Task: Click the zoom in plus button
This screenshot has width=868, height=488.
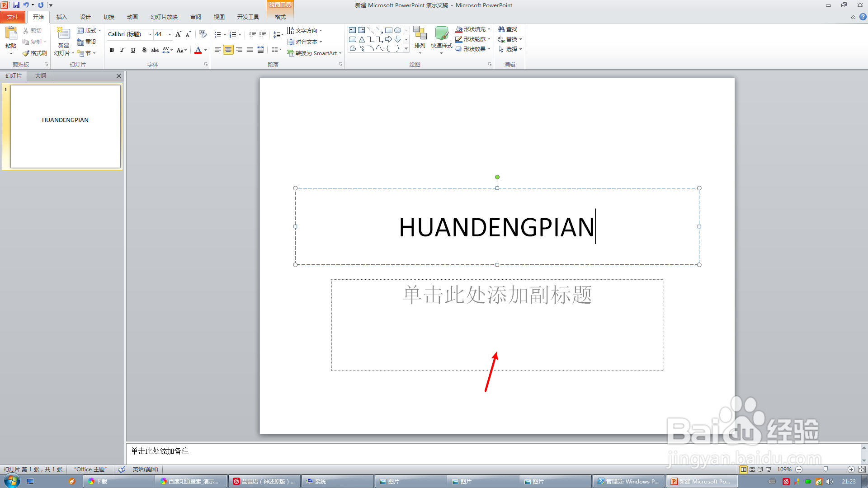Action: pos(851,469)
